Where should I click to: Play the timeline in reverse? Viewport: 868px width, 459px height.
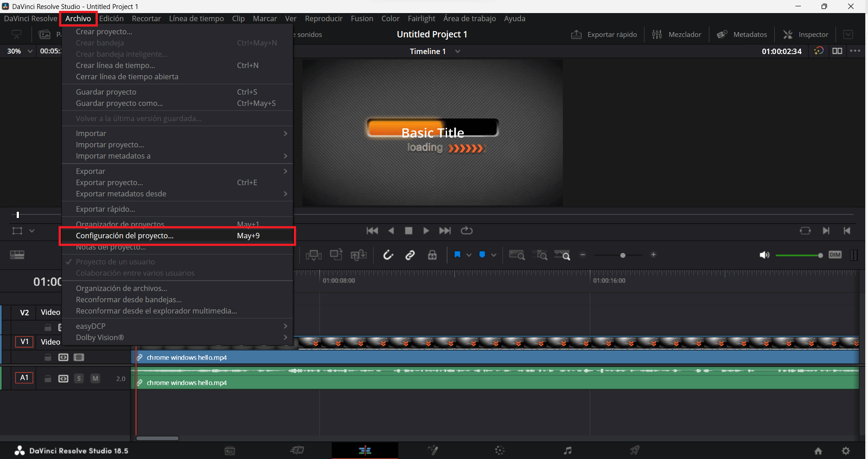pos(391,231)
